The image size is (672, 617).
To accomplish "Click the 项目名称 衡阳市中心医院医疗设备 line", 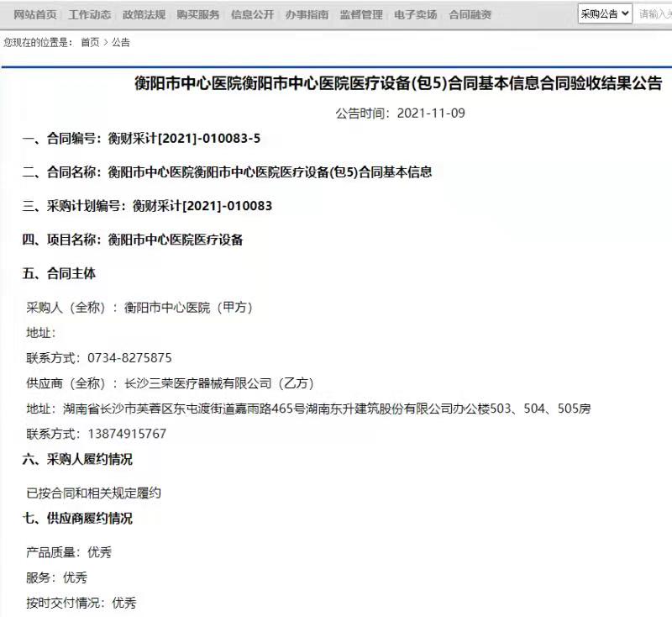I will [133, 240].
